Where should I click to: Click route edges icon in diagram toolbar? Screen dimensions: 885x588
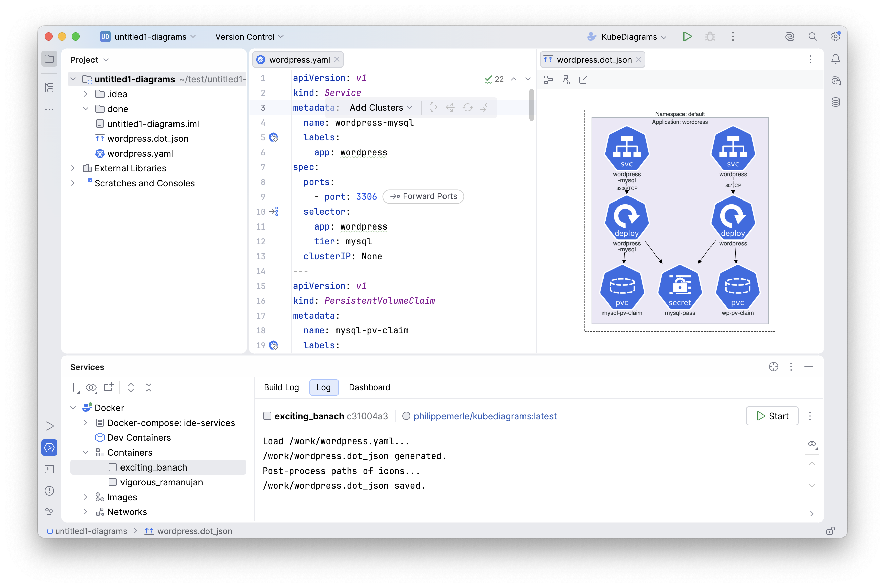(565, 80)
